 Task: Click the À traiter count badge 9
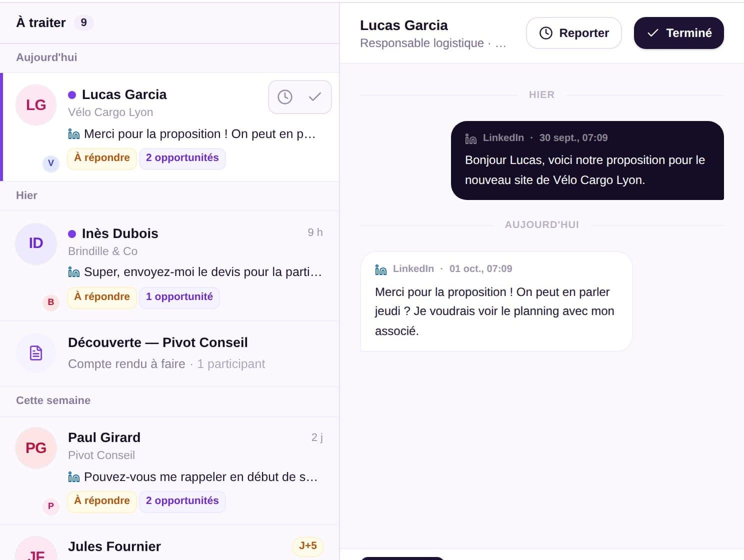pyautogui.click(x=83, y=22)
